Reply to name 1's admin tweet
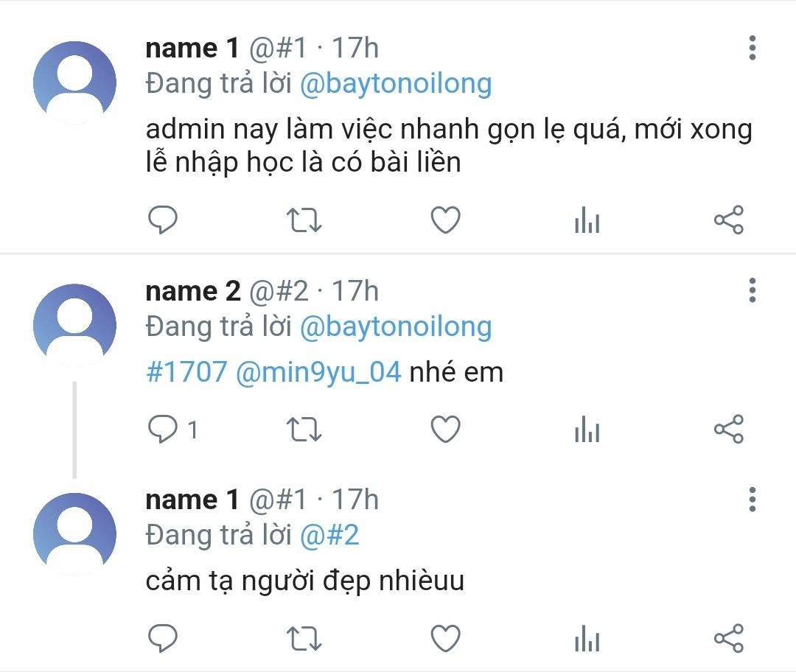Image resolution: width=796 pixels, height=672 pixels. [x=162, y=220]
